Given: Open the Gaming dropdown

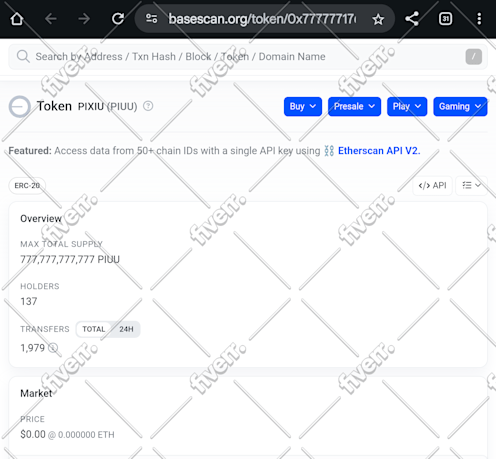Looking at the screenshot, I should 460,107.
